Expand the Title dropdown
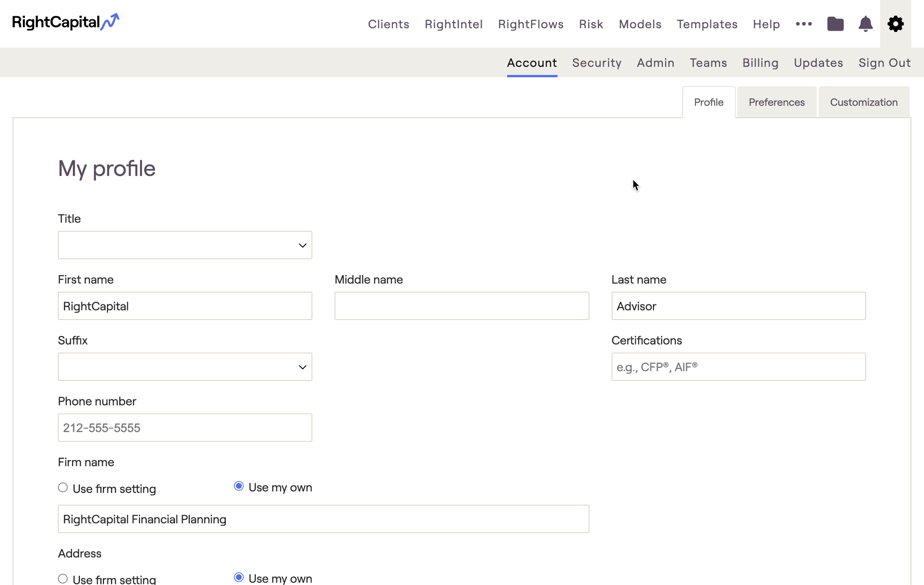Viewport: 924px width, 585px height. click(185, 245)
